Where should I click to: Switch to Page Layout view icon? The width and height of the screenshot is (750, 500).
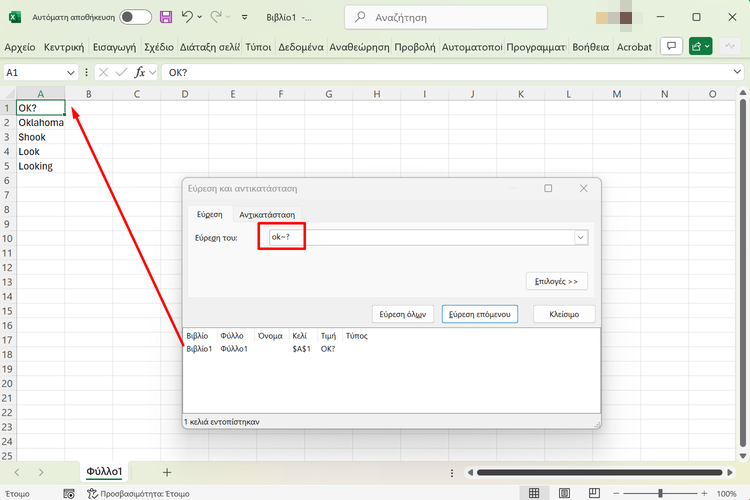coord(564,493)
